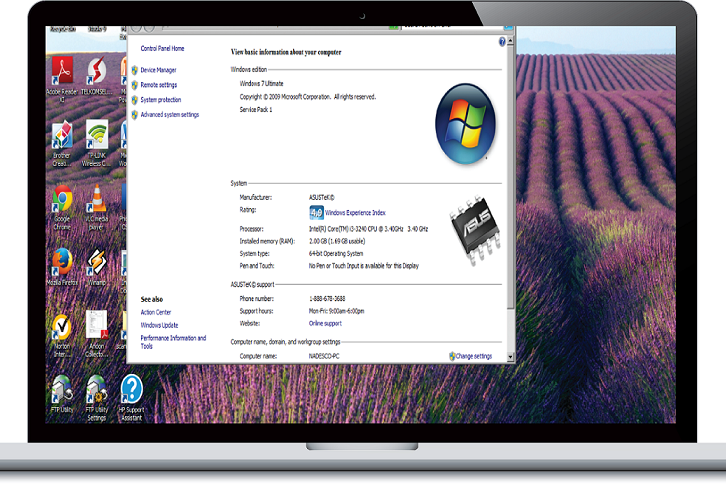Open the Online support website link
The height and width of the screenshot is (484, 726).
[x=325, y=323]
